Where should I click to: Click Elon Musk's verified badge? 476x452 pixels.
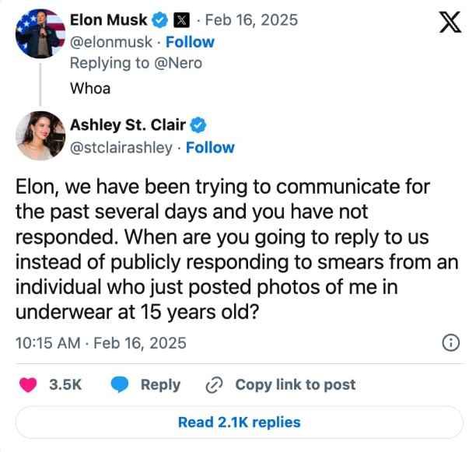(x=160, y=21)
